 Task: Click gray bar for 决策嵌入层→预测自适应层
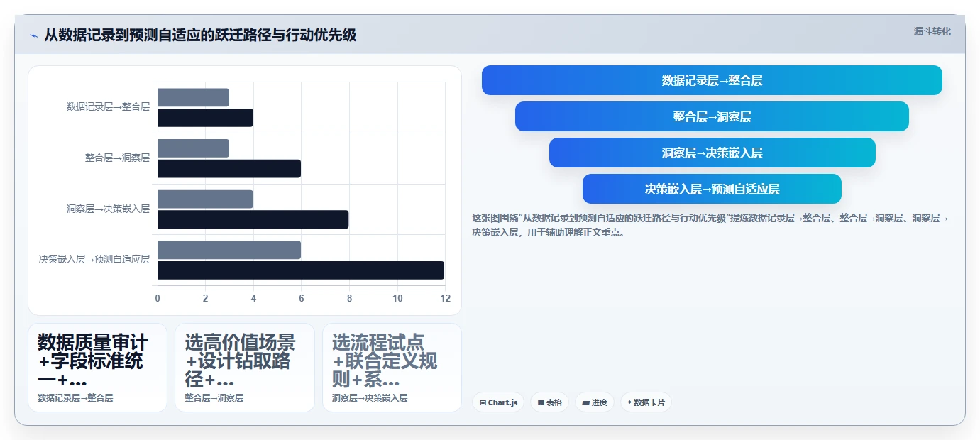coord(229,250)
